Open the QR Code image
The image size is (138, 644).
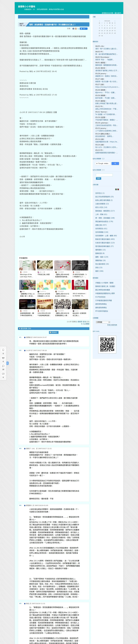point(107,345)
